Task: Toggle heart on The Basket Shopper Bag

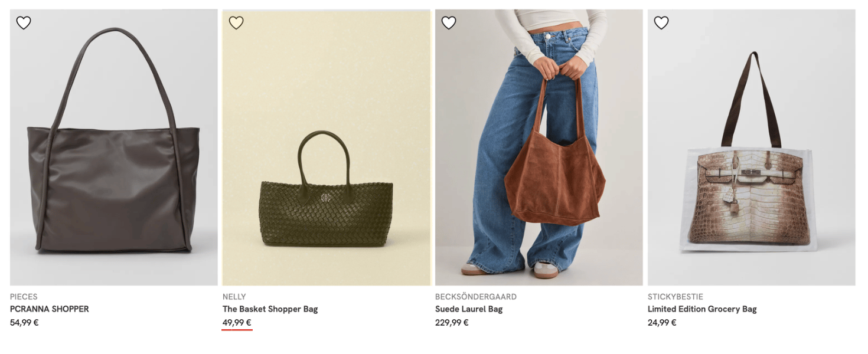Action: (236, 23)
